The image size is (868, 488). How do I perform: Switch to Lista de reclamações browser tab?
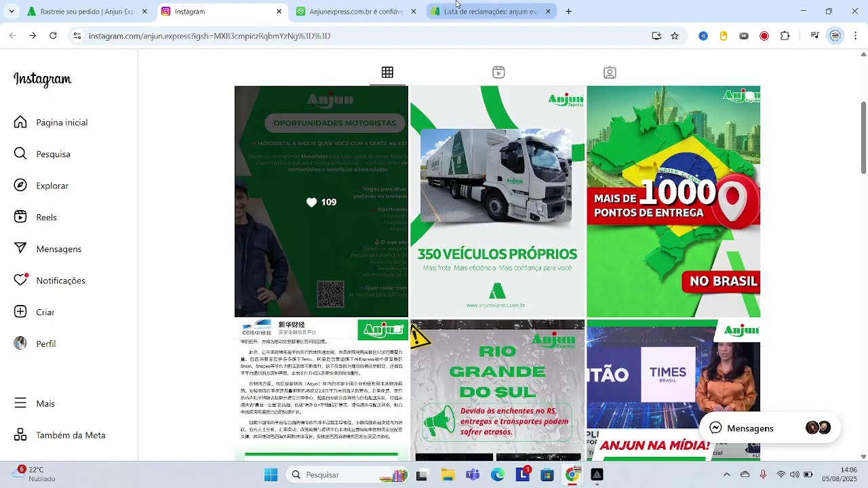(x=491, y=12)
